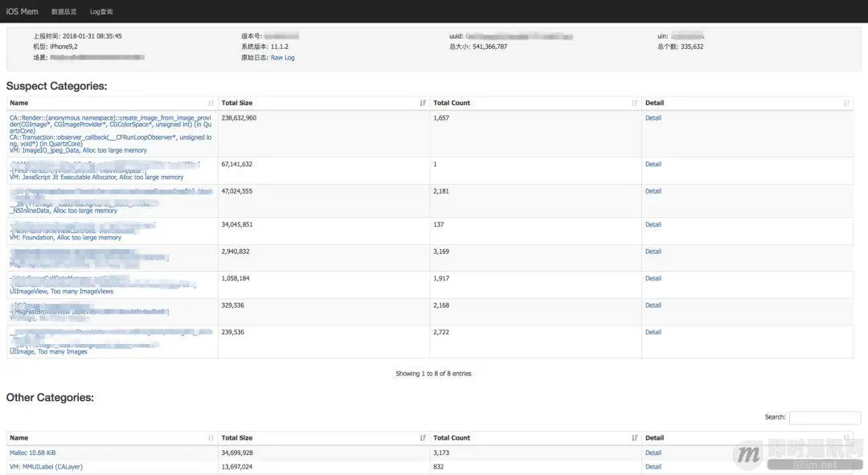Focus the Search input field
The width and height of the screenshot is (868, 475).
click(825, 417)
